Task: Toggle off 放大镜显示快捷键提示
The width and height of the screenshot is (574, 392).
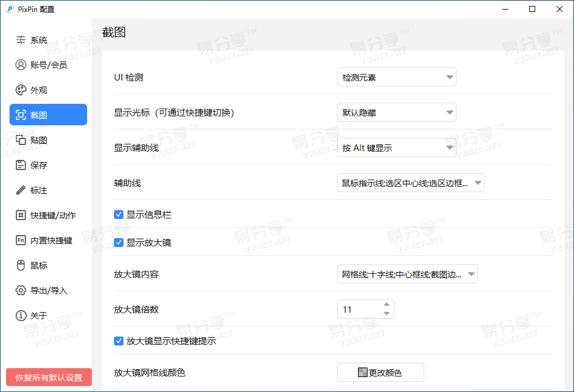Action: tap(119, 340)
